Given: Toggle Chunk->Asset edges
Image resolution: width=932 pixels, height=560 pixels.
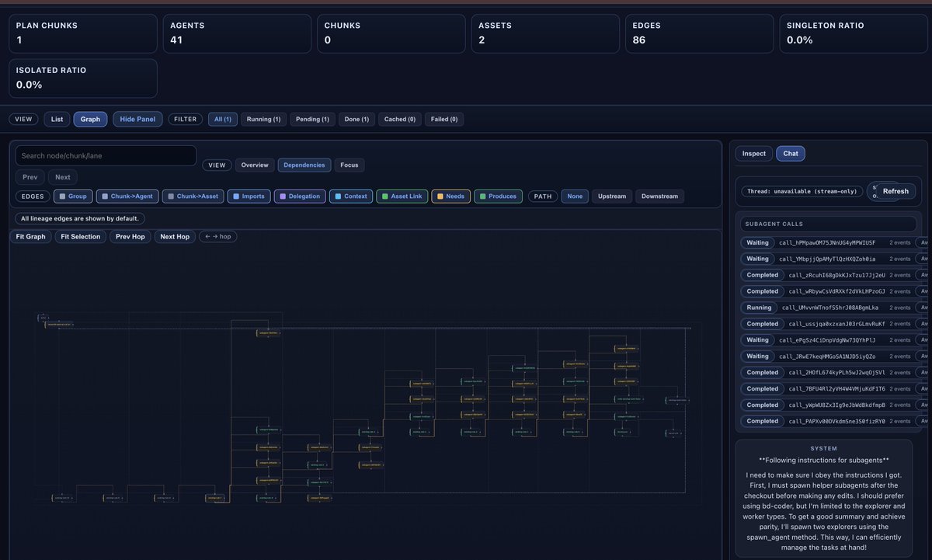Looking at the screenshot, I should (193, 197).
